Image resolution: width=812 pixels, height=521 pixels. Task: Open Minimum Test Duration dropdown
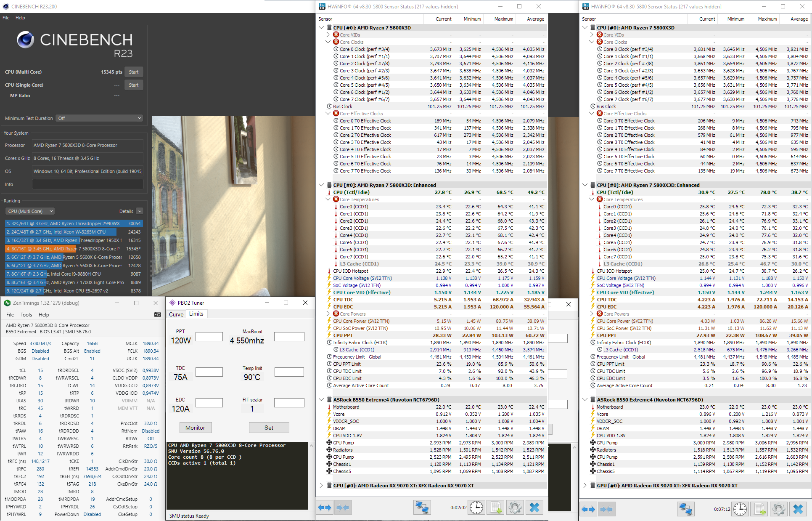(100, 118)
